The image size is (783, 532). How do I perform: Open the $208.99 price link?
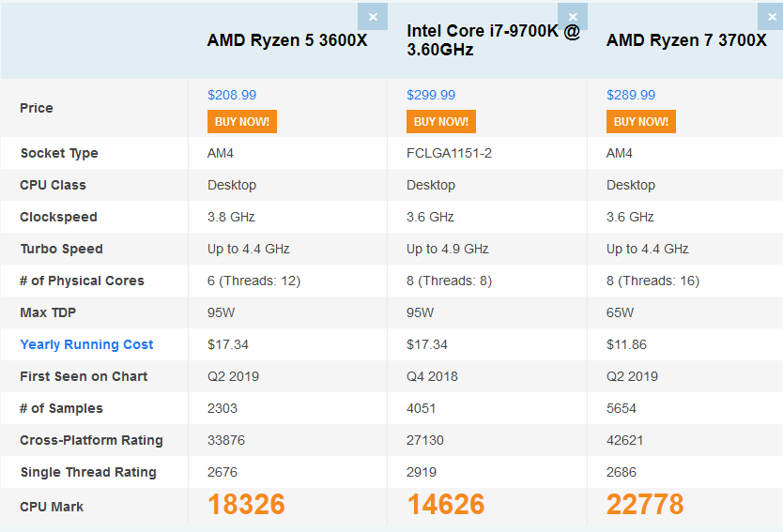pyautogui.click(x=232, y=95)
